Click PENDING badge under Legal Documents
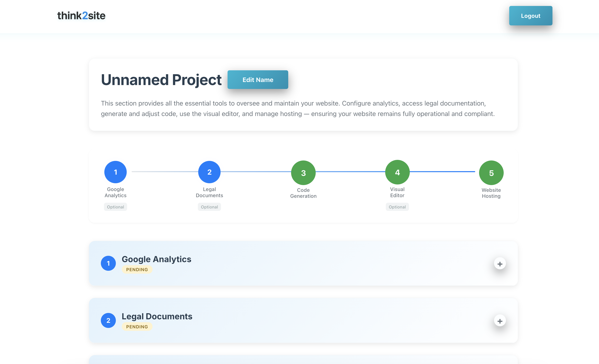The width and height of the screenshot is (599, 364). 137,326
